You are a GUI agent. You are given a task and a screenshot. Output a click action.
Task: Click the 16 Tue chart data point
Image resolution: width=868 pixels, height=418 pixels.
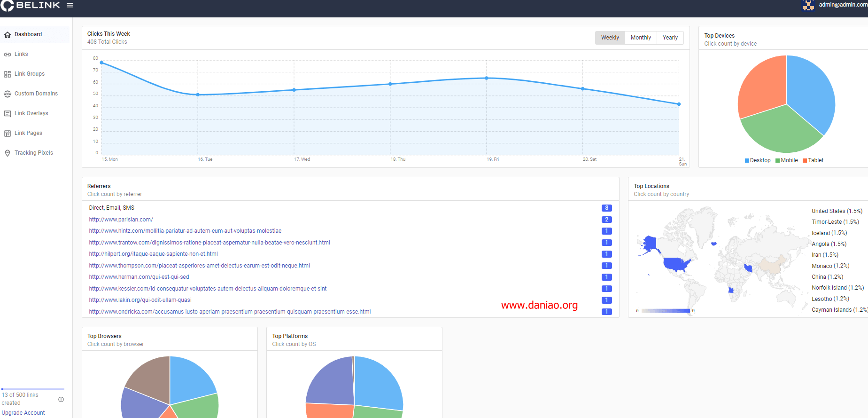pos(198,95)
